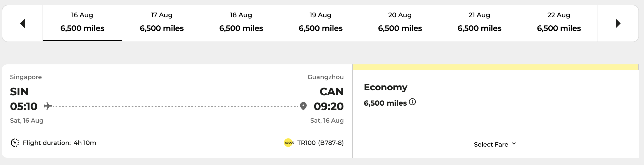Click the 09:20 arrival time

[x=329, y=106]
